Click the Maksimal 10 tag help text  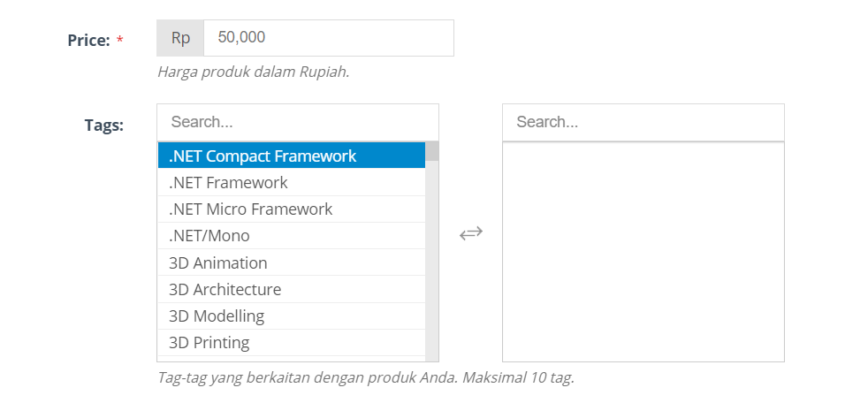click(x=518, y=378)
